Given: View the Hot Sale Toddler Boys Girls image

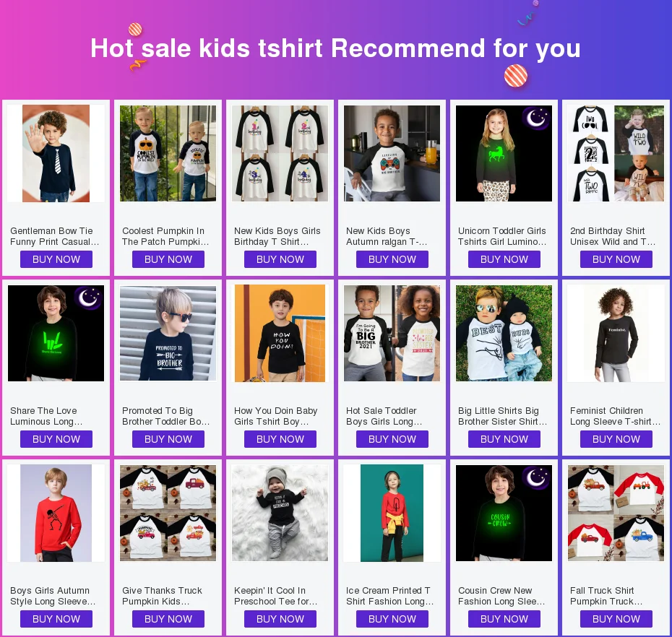Looking at the screenshot, I should coord(392,333).
